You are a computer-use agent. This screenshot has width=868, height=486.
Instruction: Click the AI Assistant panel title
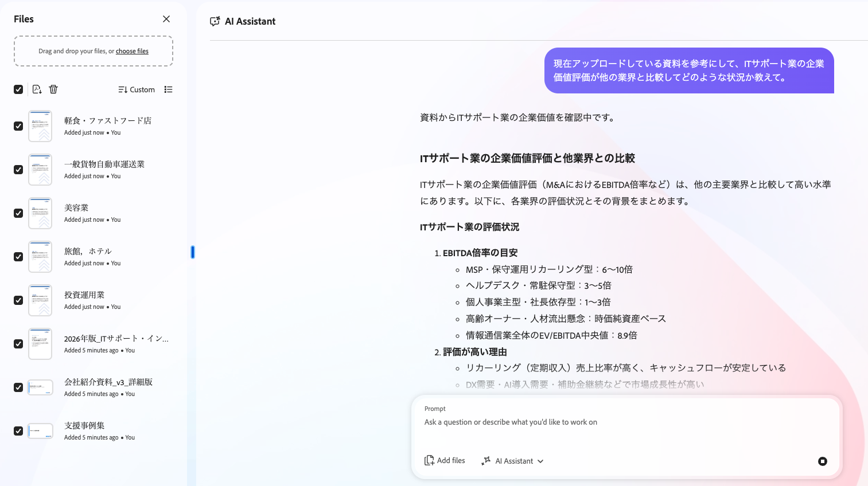click(250, 21)
